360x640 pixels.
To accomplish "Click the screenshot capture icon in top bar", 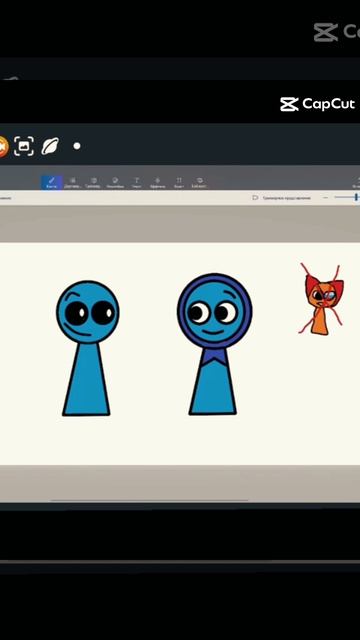I will (x=24, y=146).
